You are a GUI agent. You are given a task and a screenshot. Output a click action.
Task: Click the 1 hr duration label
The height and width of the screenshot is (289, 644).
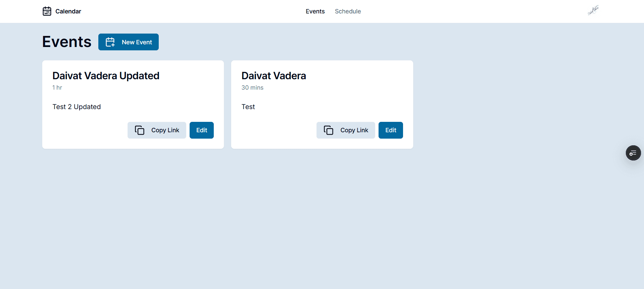tap(57, 88)
